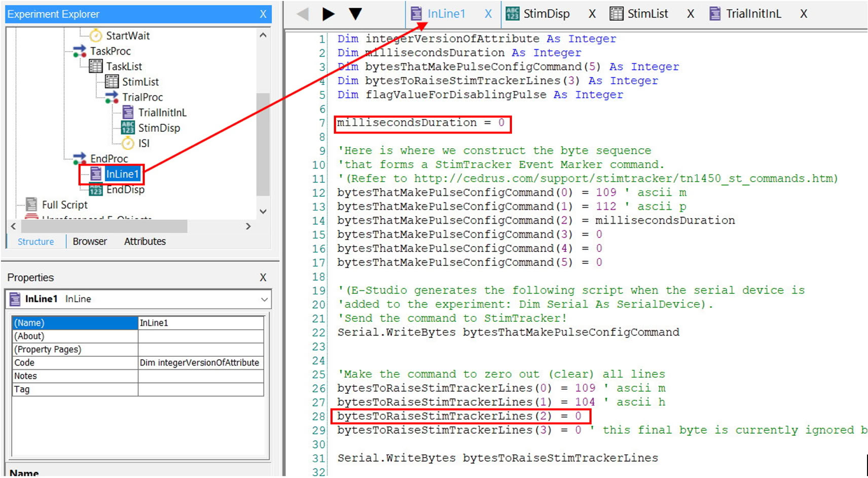Close the Properties panel

click(x=263, y=278)
